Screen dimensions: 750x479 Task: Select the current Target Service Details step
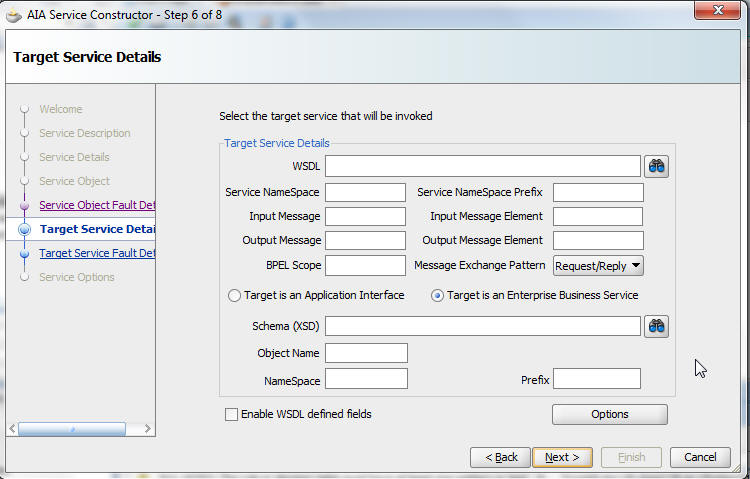click(97, 229)
